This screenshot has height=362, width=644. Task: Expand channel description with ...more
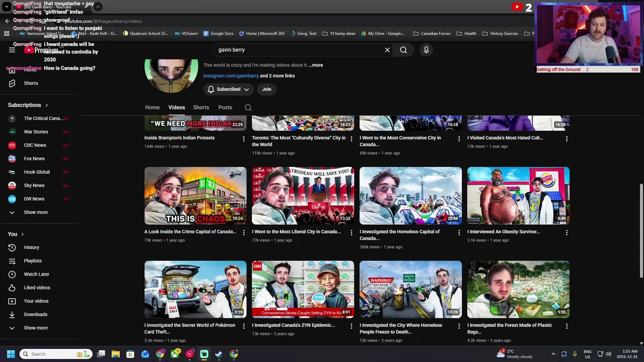point(315,65)
